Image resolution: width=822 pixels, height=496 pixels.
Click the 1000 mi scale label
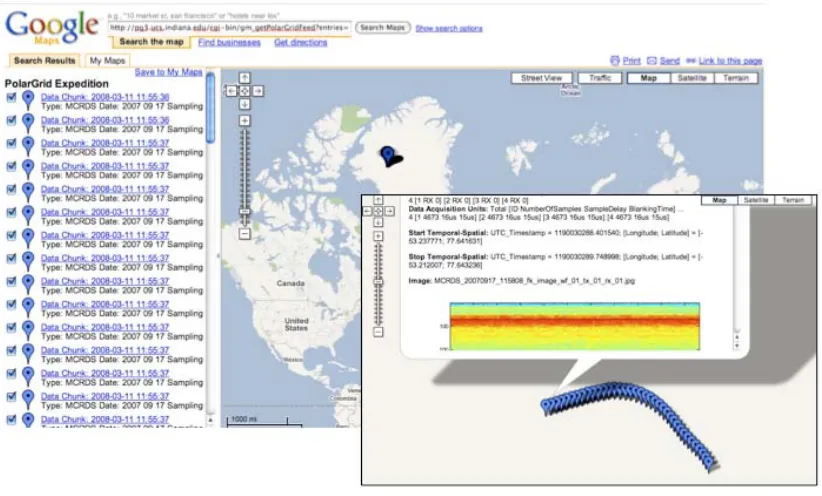(244, 419)
